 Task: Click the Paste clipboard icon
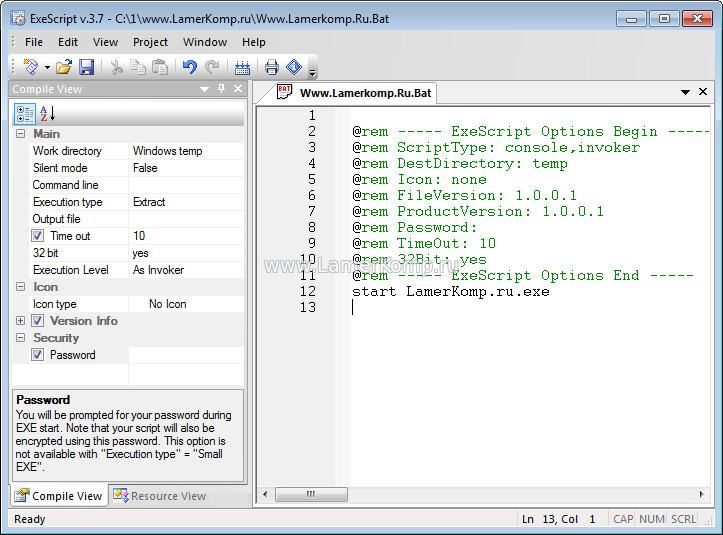(160, 67)
